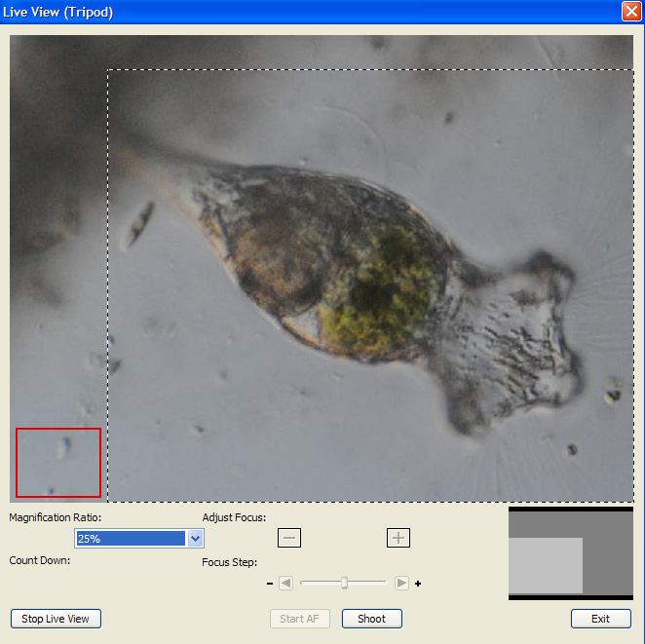
Task: Click the Start AF button
Action: (x=300, y=619)
